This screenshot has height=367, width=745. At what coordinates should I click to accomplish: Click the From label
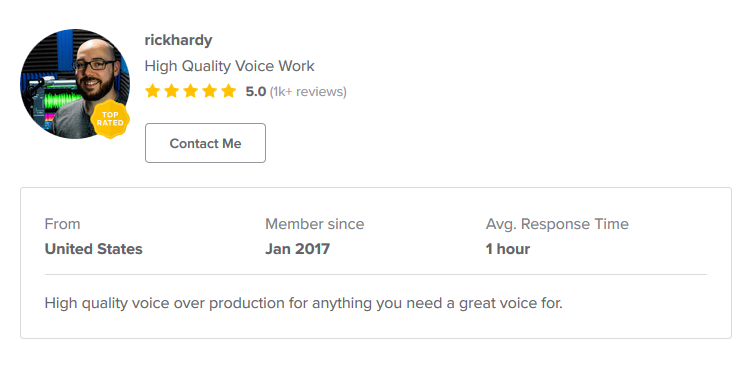[62, 224]
